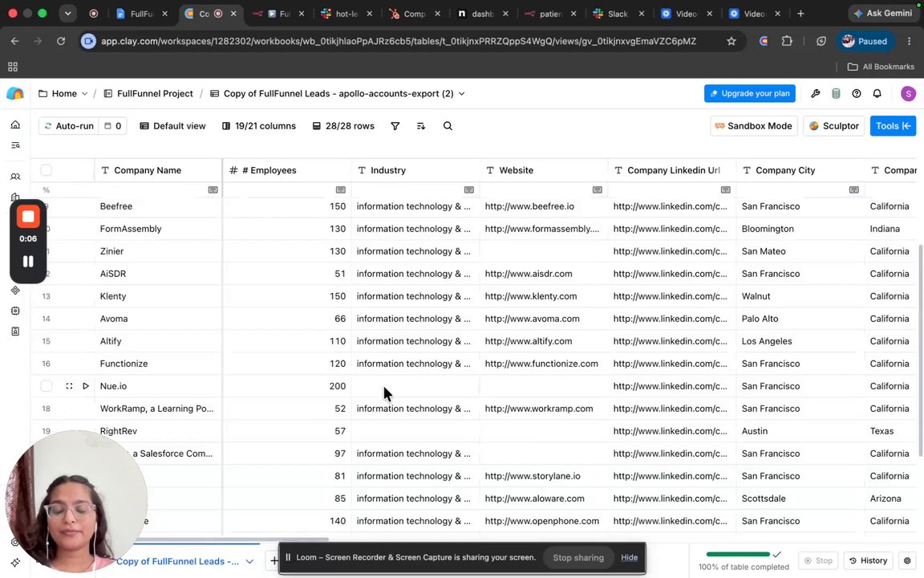924x578 pixels.
Task: Open the All Bookmarks folder
Action: click(x=881, y=67)
